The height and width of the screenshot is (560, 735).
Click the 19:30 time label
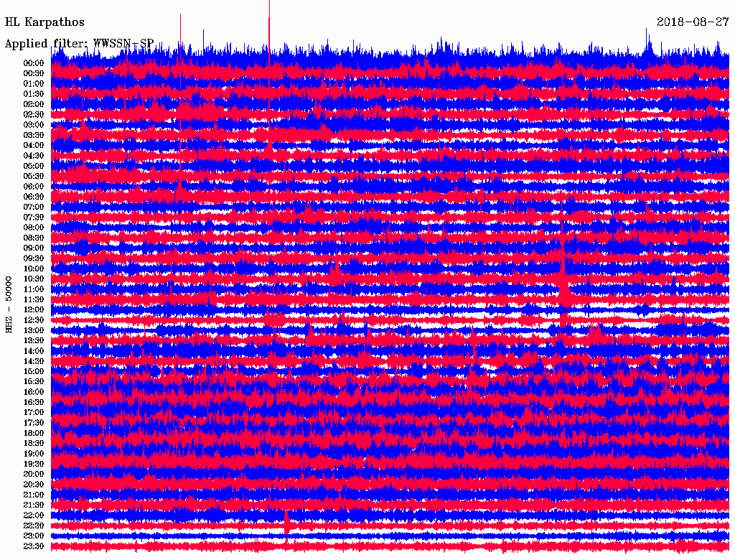(x=34, y=464)
